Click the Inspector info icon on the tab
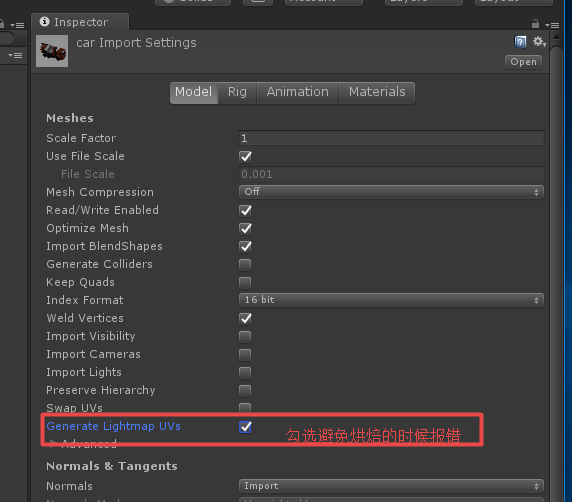Image resolution: width=572 pixels, height=502 pixels. click(45, 22)
